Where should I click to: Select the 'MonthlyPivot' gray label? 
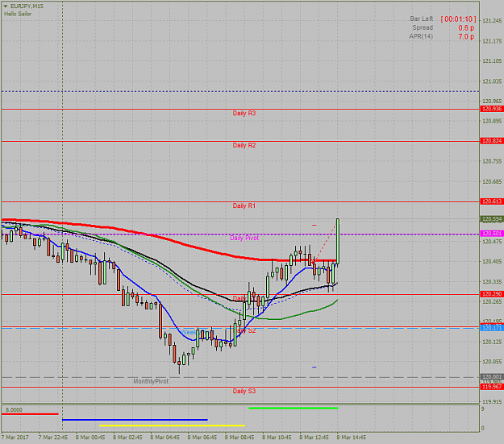click(x=151, y=381)
